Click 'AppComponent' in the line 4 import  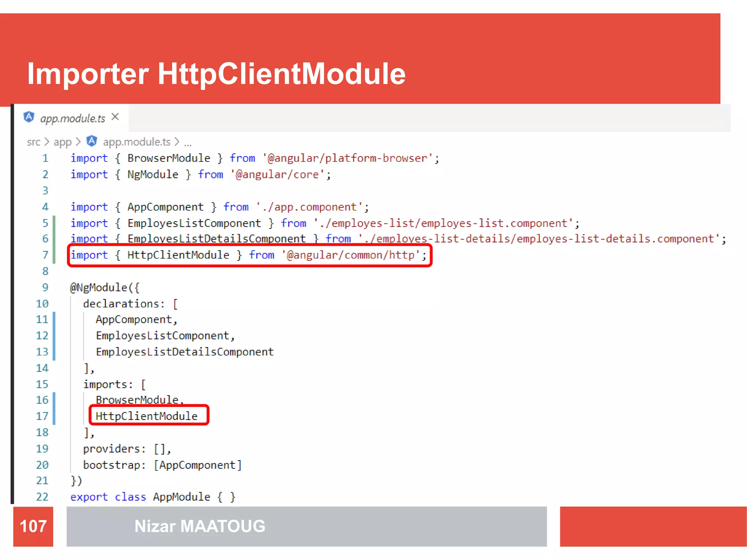point(165,207)
